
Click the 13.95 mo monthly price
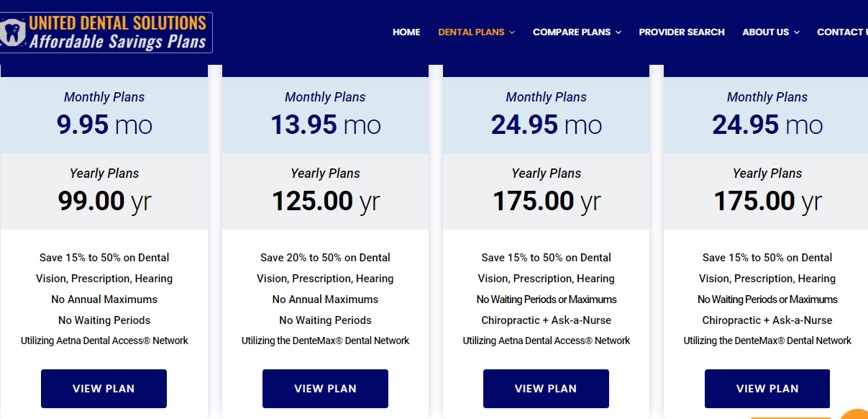325,125
